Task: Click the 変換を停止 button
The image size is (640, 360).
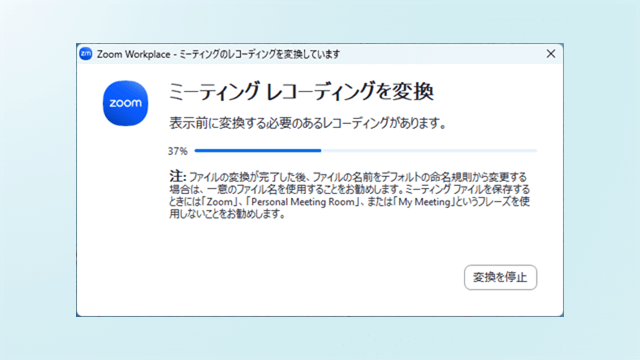Action: [500, 278]
